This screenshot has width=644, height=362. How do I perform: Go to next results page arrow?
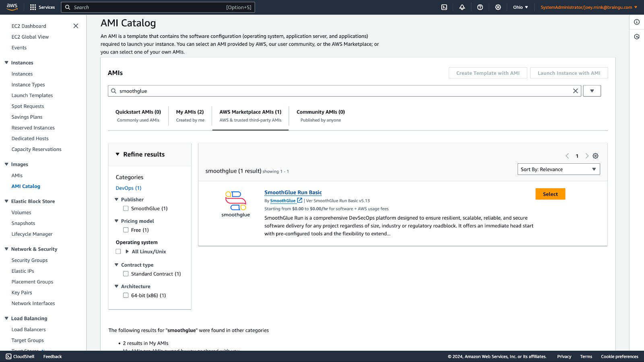pyautogui.click(x=587, y=156)
